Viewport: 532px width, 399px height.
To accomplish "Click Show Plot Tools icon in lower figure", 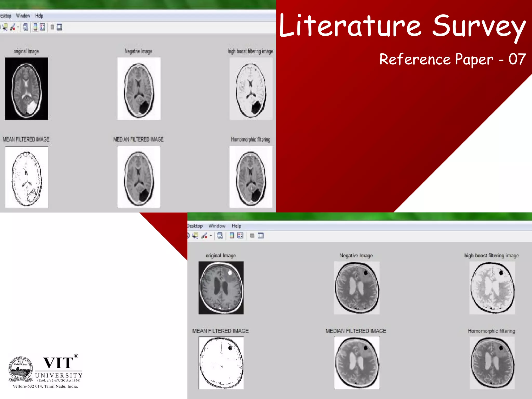I will tap(261, 235).
